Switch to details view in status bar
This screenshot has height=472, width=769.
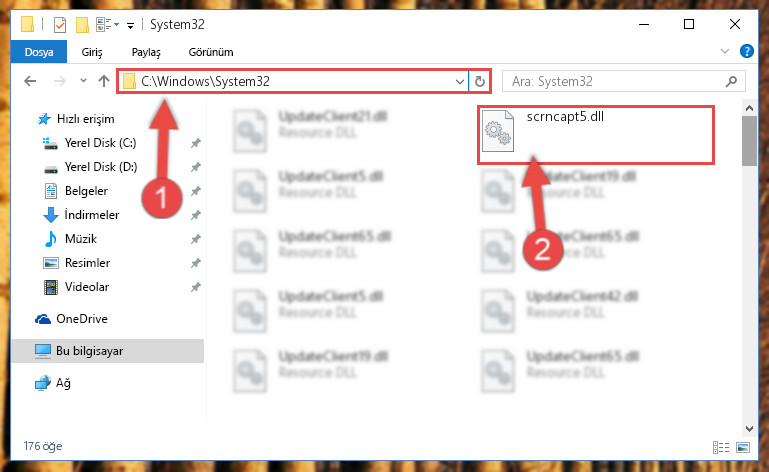coord(720,447)
